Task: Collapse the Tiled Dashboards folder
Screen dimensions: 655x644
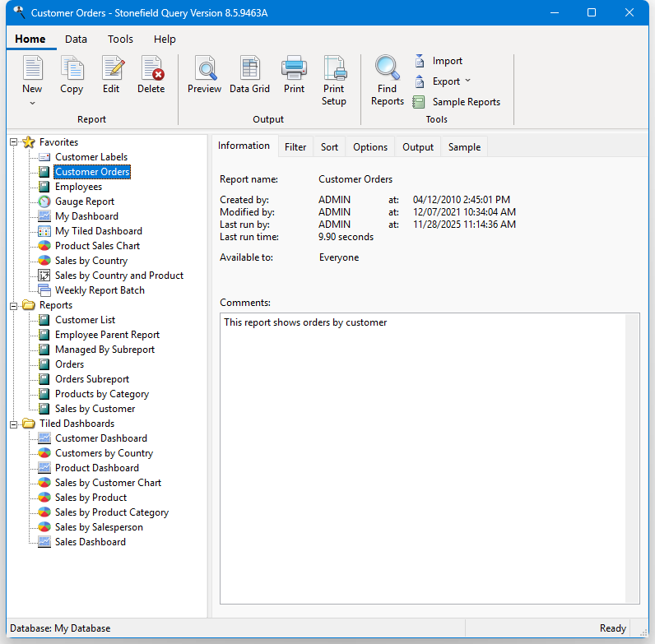Action: click(14, 424)
